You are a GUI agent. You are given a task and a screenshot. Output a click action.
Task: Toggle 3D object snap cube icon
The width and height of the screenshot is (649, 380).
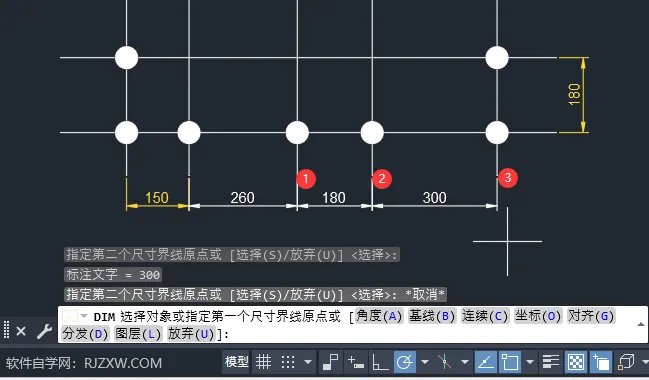tap(626, 362)
